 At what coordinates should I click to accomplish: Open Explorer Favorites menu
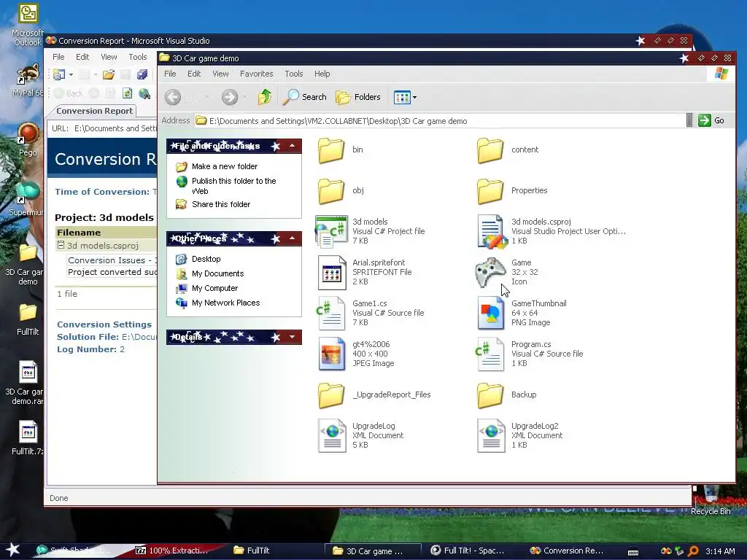tap(256, 74)
